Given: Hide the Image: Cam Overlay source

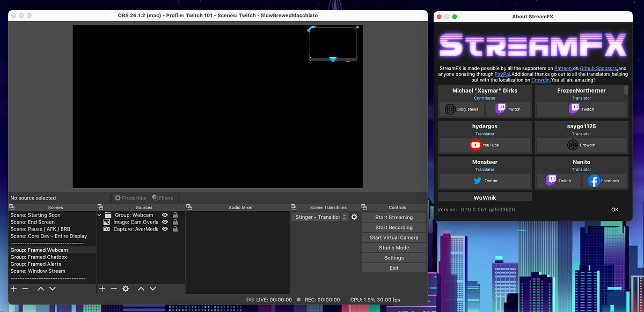Looking at the screenshot, I should [x=165, y=222].
